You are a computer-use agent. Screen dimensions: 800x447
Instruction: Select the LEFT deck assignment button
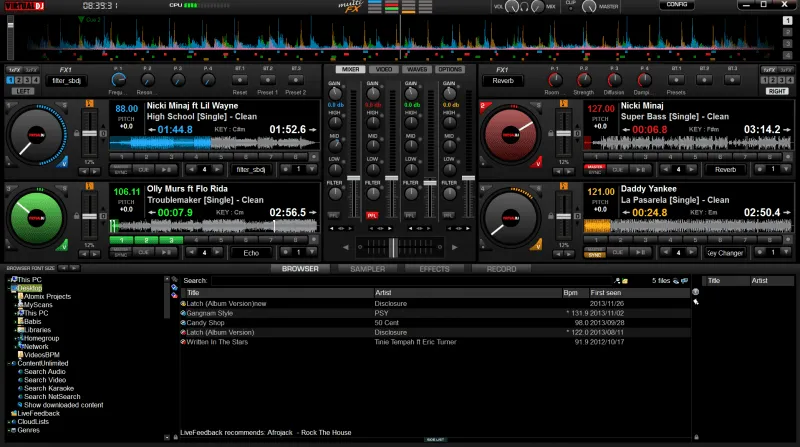tap(22, 91)
